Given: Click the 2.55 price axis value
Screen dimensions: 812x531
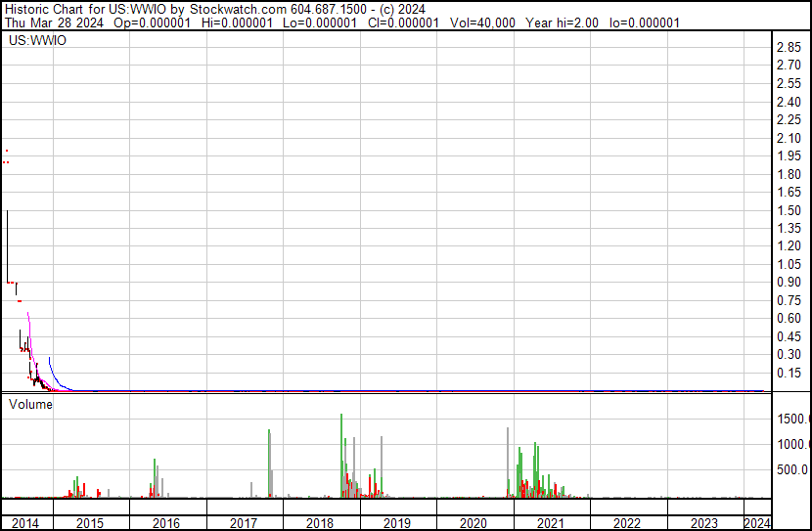Looking at the screenshot, I should coord(789,83).
